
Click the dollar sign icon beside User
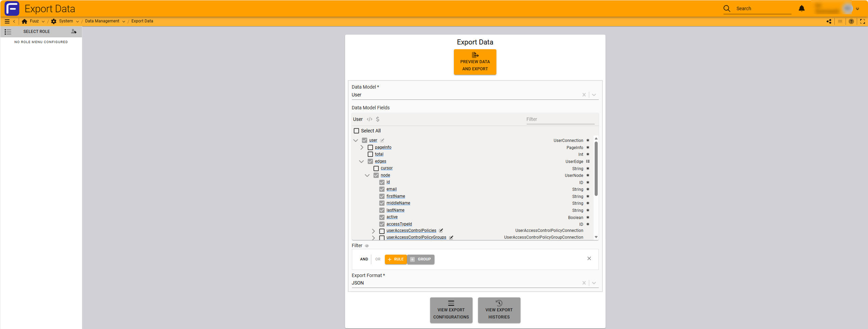[377, 119]
